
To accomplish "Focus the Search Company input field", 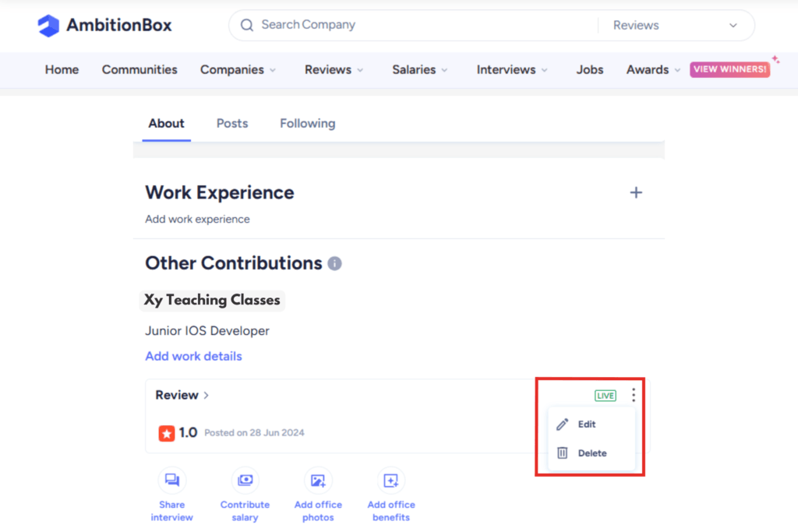I will point(421,25).
